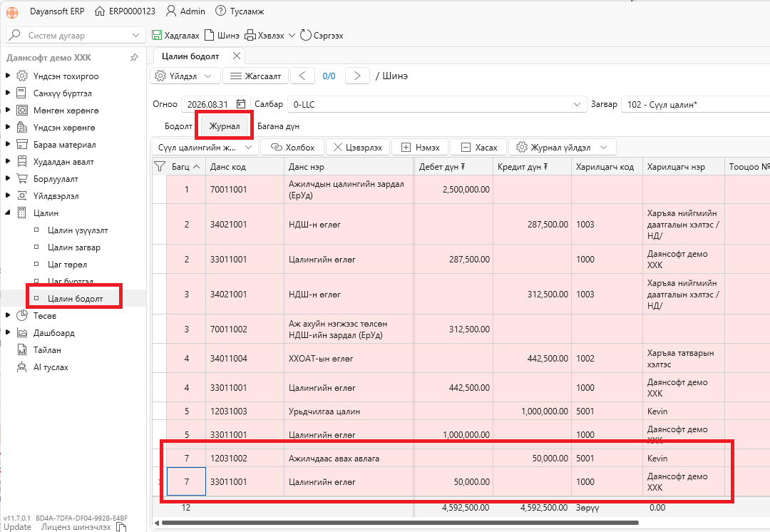This screenshot has width=770, height=532.
Task: Pin the Даянсофт демо ХХК panel
Action: point(134,58)
